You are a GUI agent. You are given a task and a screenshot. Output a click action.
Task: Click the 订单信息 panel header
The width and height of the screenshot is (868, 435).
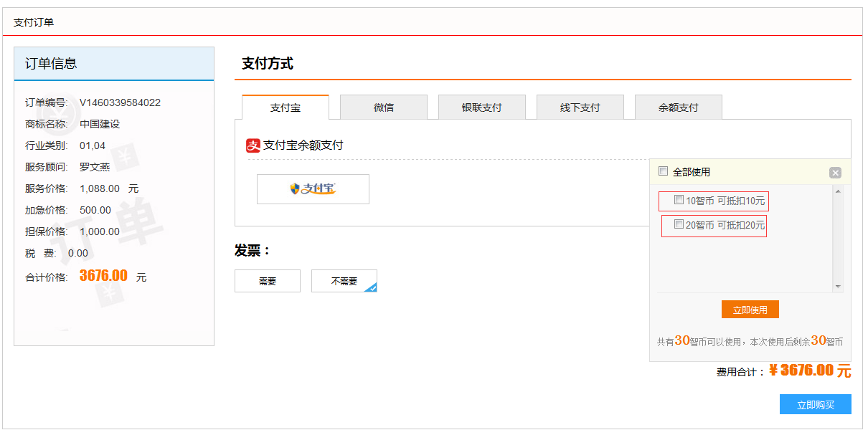(x=114, y=64)
